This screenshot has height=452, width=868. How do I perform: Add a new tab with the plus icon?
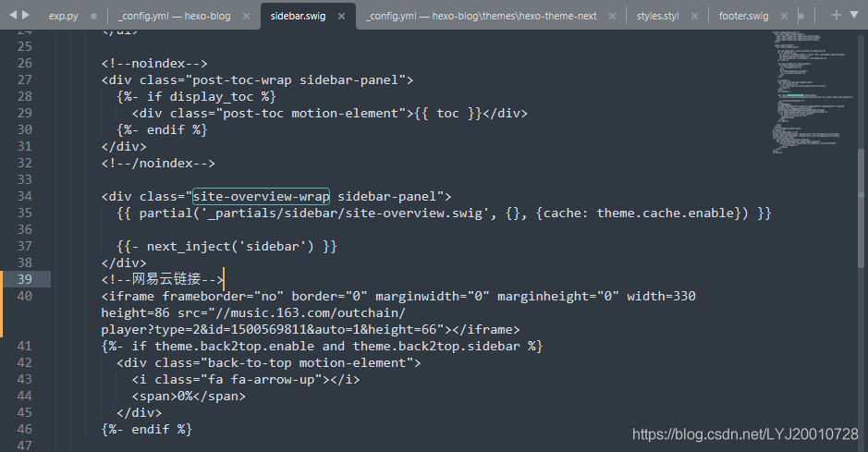click(x=837, y=15)
